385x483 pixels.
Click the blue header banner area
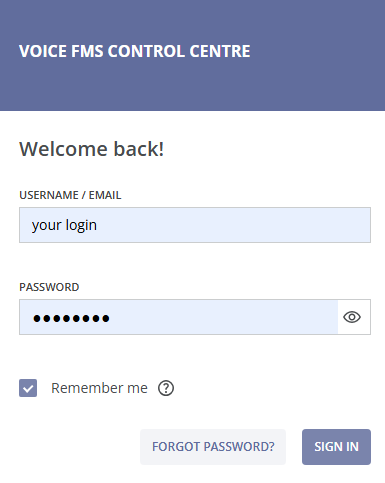point(192,55)
